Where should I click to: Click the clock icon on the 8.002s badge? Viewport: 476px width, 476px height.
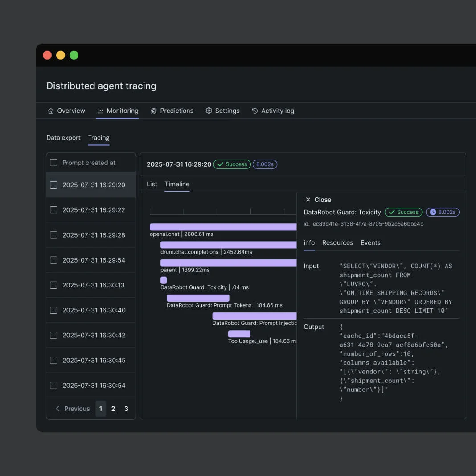433,212
